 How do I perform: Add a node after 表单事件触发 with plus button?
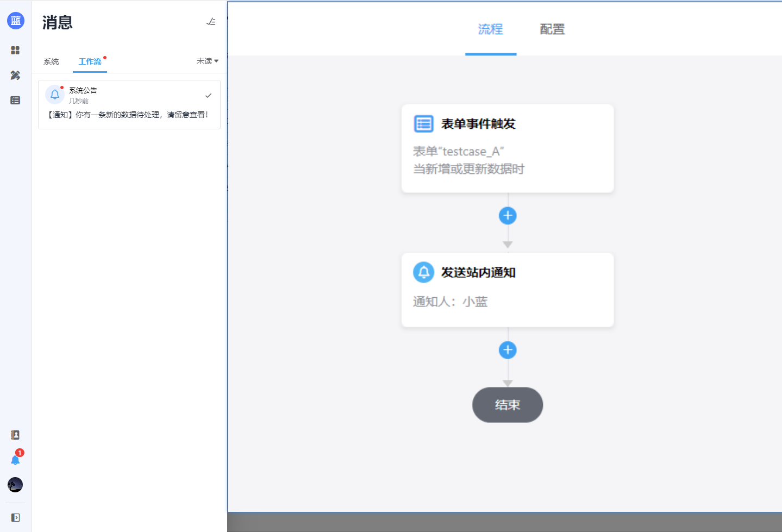(508, 216)
